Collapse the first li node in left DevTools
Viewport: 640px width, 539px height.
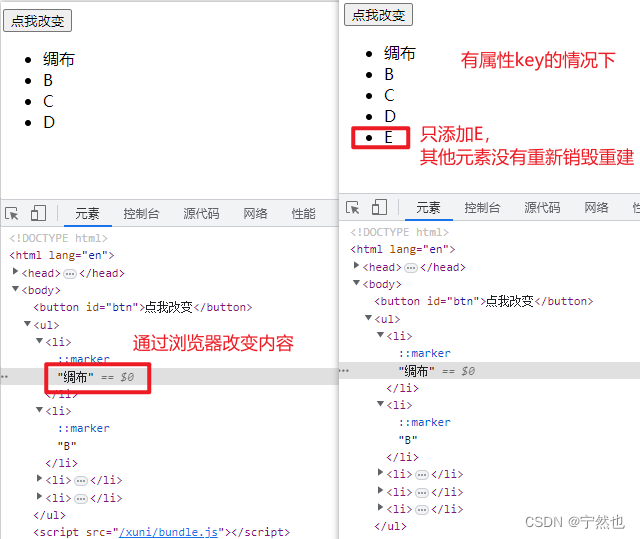(x=40, y=341)
